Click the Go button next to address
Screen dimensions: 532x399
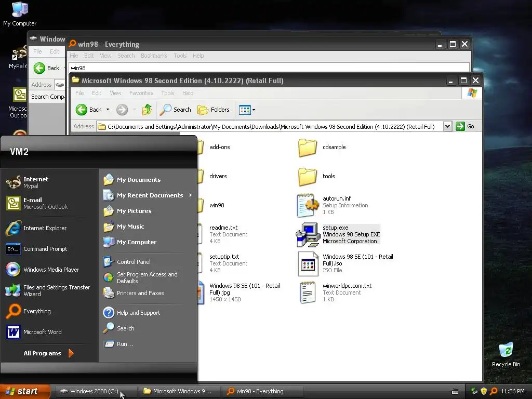coord(465,127)
